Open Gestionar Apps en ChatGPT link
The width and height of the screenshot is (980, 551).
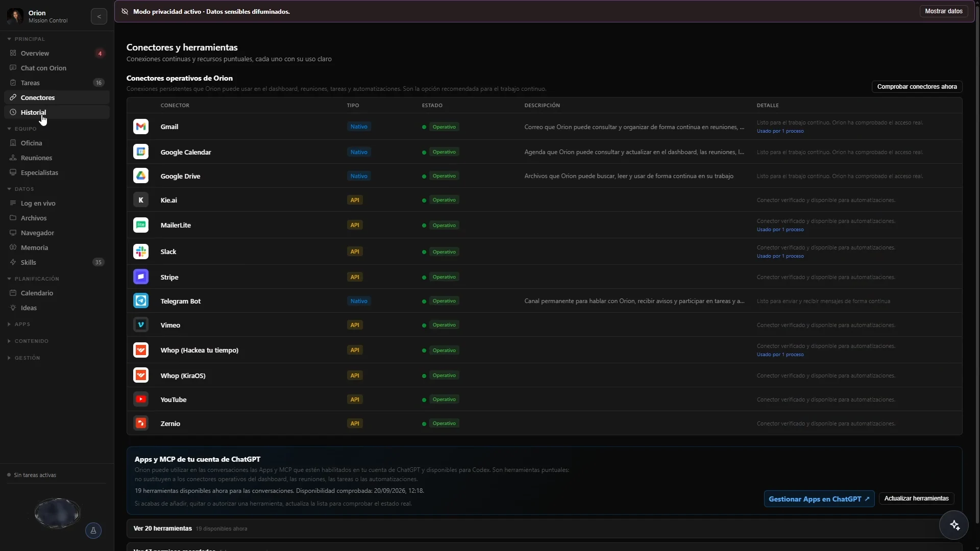(819, 499)
